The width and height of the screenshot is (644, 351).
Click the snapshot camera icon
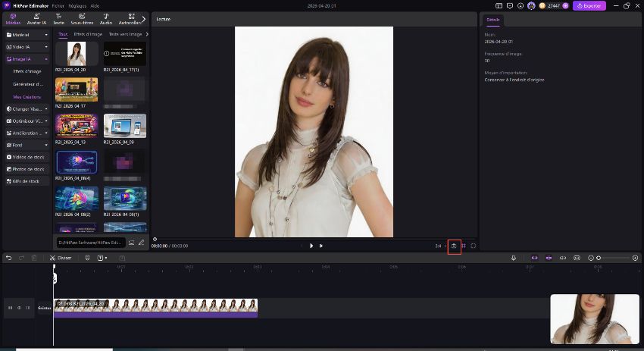pos(454,246)
